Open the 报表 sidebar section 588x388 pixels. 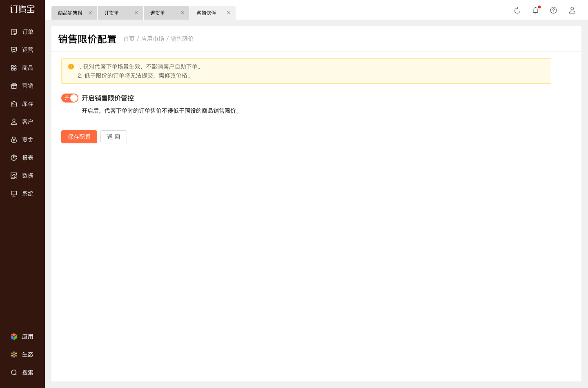click(x=22, y=158)
